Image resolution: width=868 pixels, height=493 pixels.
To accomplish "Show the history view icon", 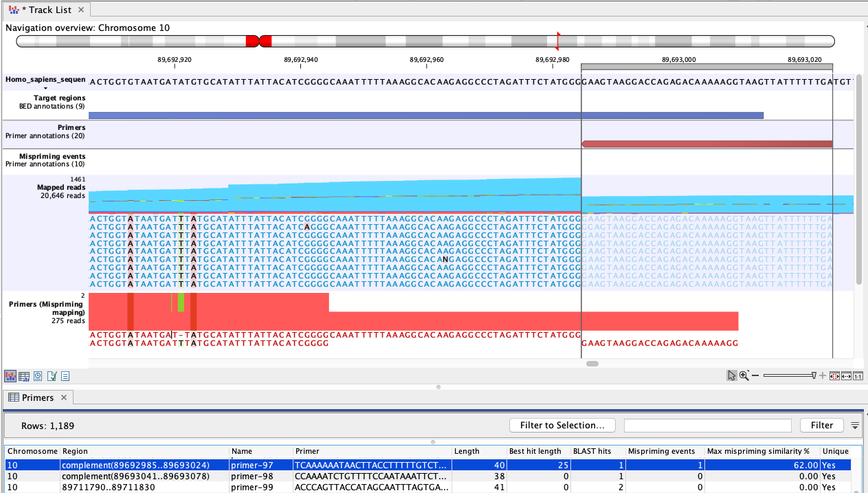I will pos(38,376).
